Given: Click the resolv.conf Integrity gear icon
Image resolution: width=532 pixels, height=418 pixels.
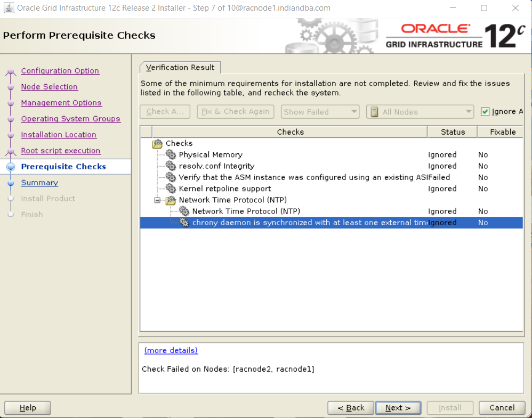Looking at the screenshot, I should (x=171, y=166).
